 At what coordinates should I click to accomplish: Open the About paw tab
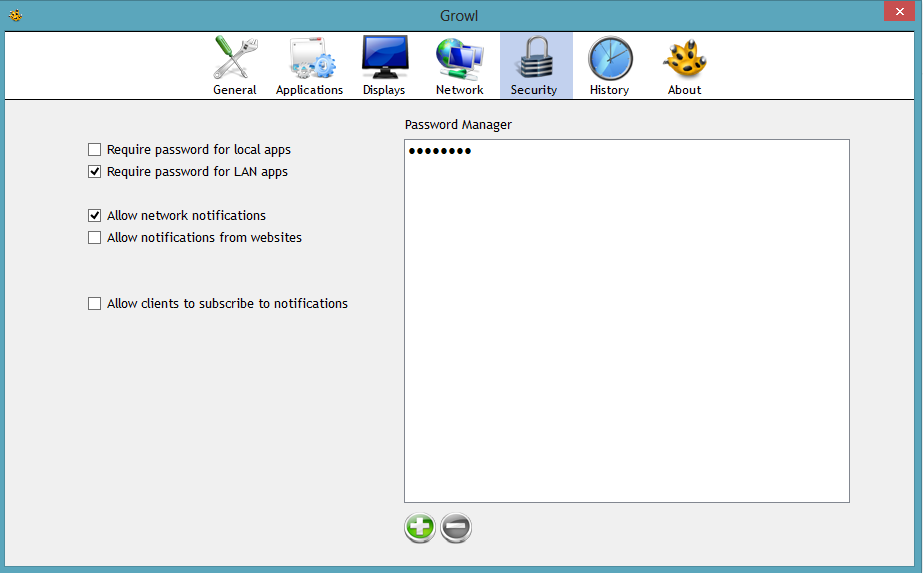point(684,65)
